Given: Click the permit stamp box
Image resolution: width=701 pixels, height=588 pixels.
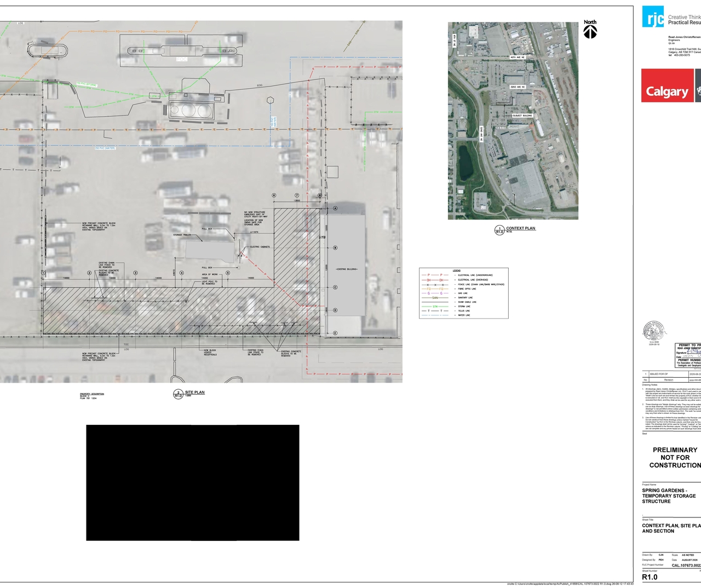Looking at the screenshot, I should click(688, 356).
